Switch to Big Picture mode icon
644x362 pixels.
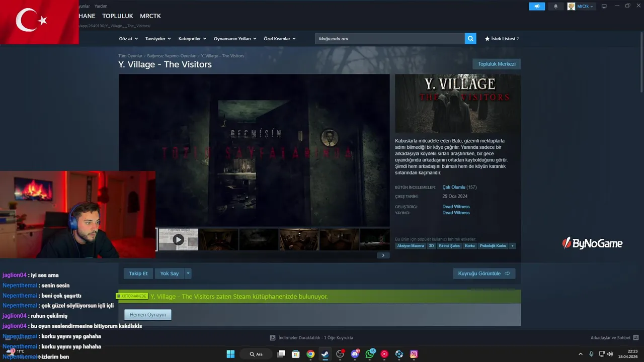coord(604,6)
